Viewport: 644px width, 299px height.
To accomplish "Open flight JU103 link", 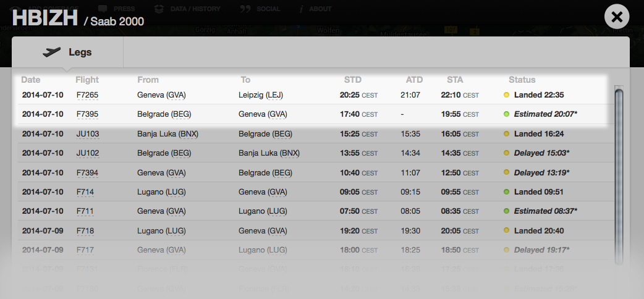I will [88, 134].
